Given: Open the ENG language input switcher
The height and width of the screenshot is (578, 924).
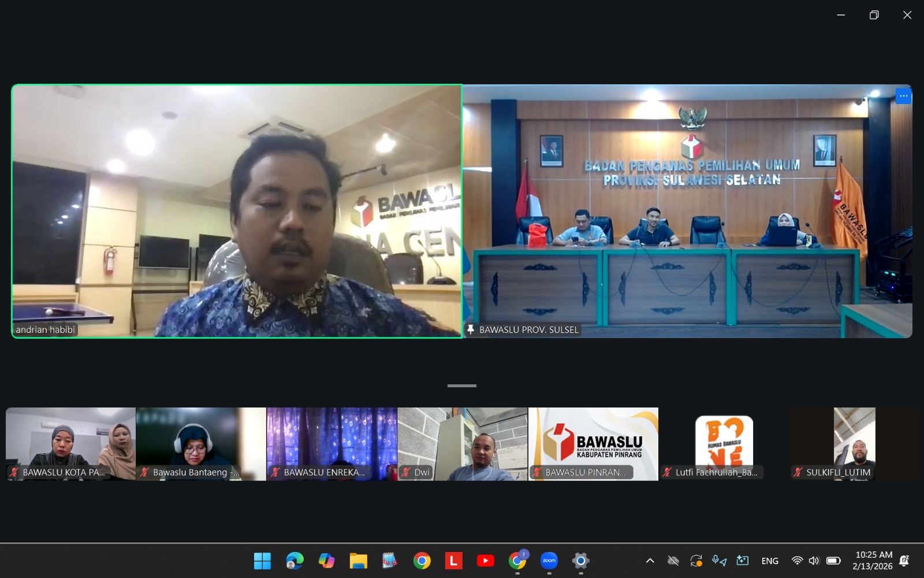Looking at the screenshot, I should [x=770, y=561].
